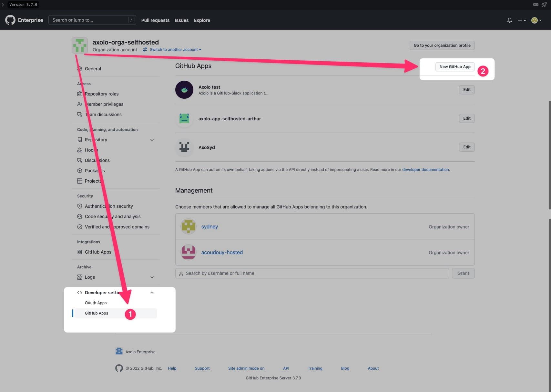Click the GitHub octocat logo in header
Image resolution: width=551 pixels, height=392 pixels.
click(10, 20)
